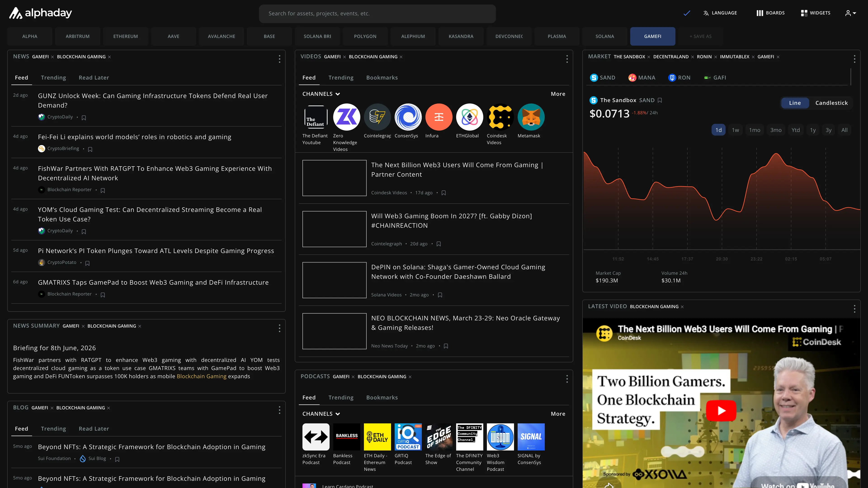Open Market widget three-dot options menu
Viewport: 868px width, 488px height.
(x=854, y=59)
